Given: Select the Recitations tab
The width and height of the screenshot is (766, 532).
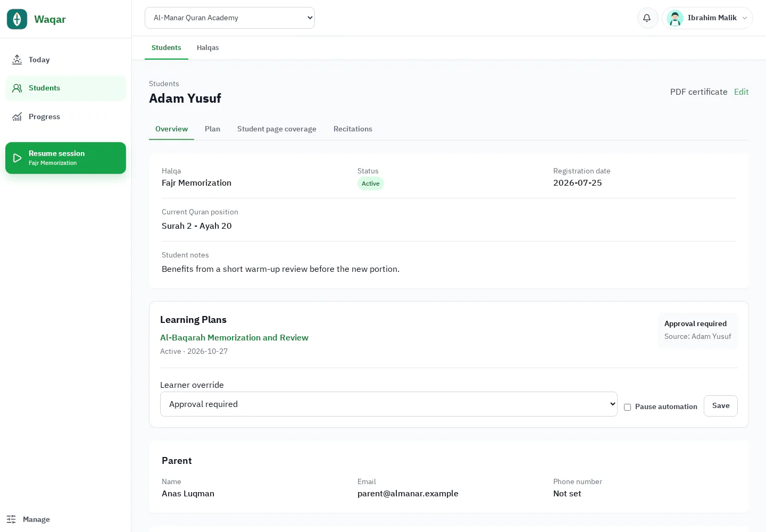Looking at the screenshot, I should point(353,129).
